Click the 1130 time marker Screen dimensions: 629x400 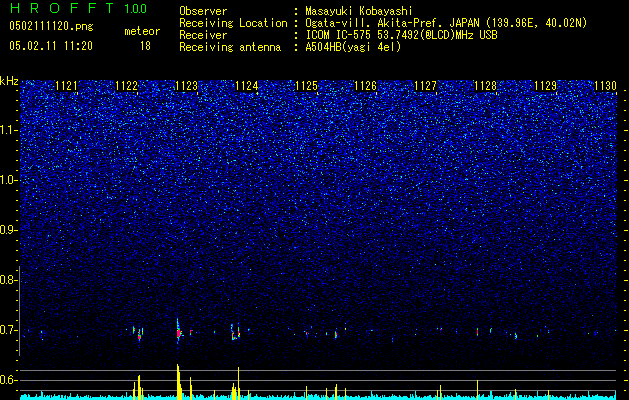click(x=605, y=86)
